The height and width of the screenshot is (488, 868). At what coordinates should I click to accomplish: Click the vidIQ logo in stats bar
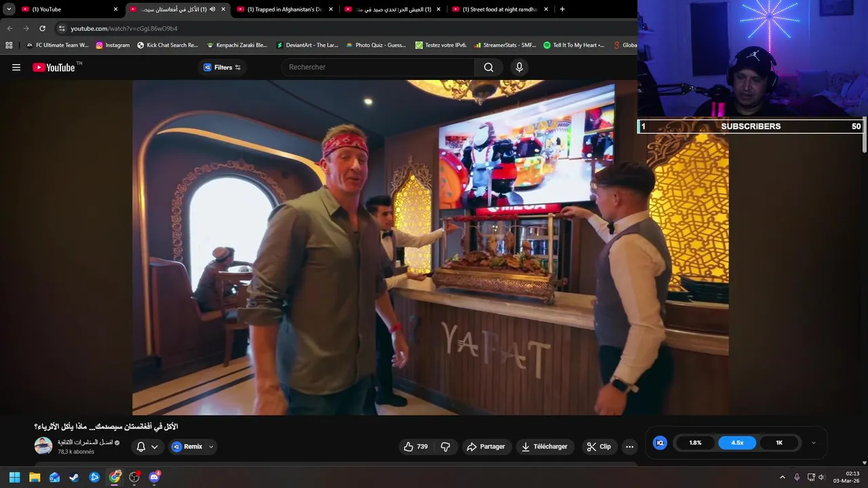(660, 443)
